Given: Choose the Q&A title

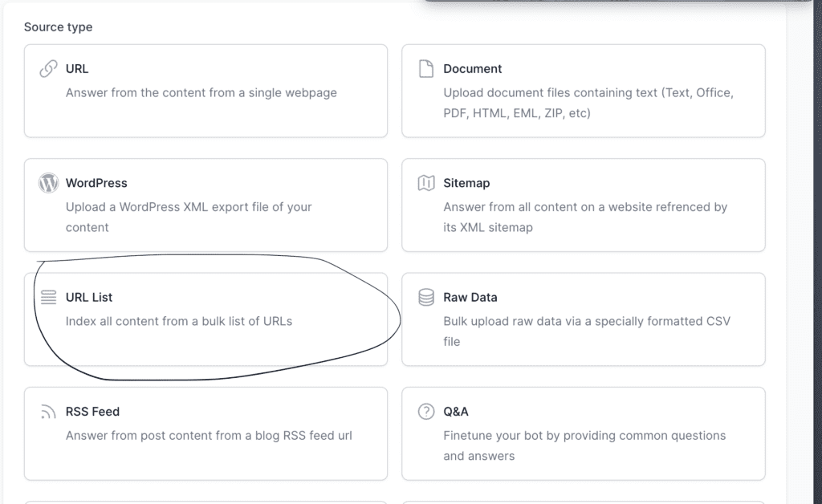Looking at the screenshot, I should pyautogui.click(x=455, y=412).
